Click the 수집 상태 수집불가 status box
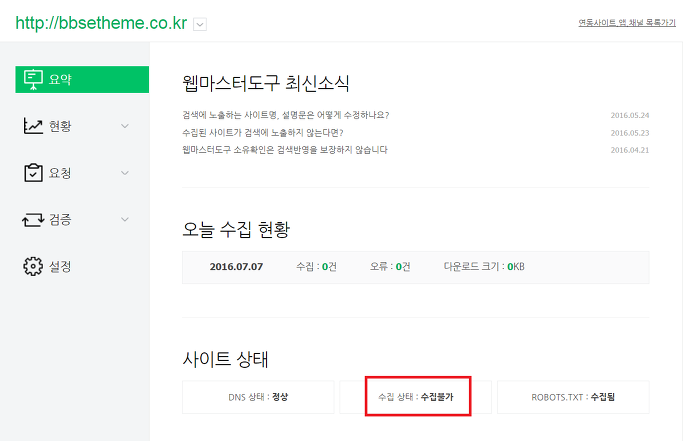This screenshot has height=441, width=683. 416,397
